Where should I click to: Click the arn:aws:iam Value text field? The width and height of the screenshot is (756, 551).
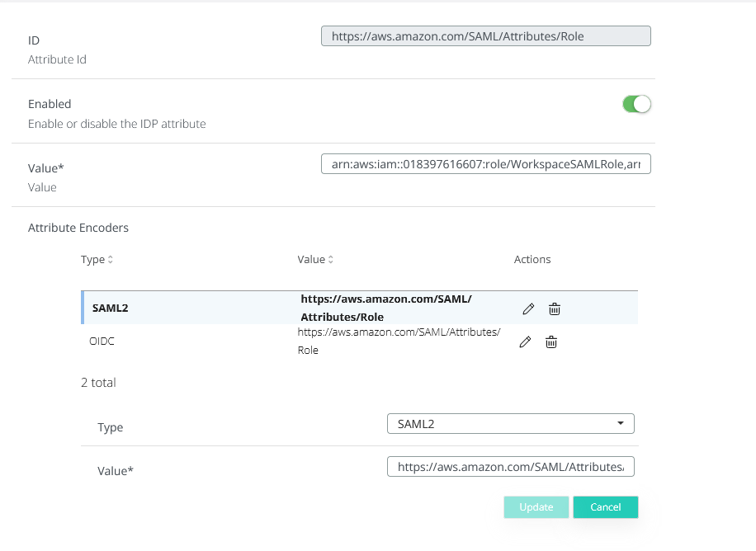(x=485, y=165)
